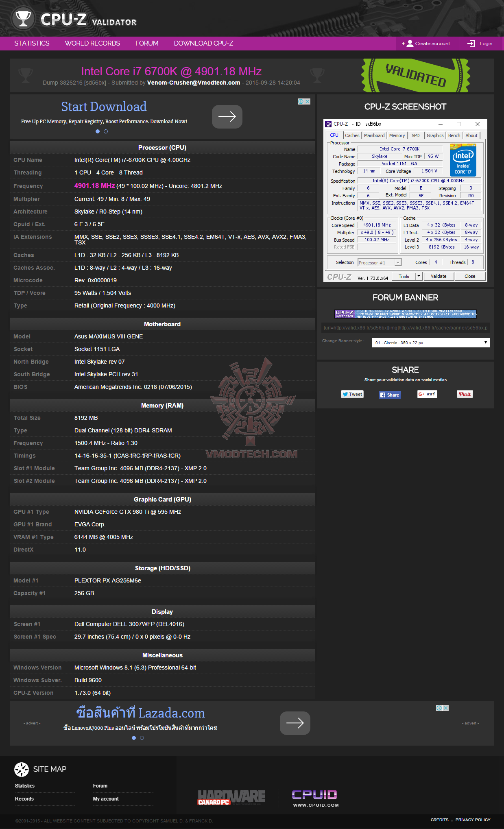The height and width of the screenshot is (829, 504).
Task: Click the Dell Computer DELL 3007WFP screen text
Action: click(x=129, y=624)
